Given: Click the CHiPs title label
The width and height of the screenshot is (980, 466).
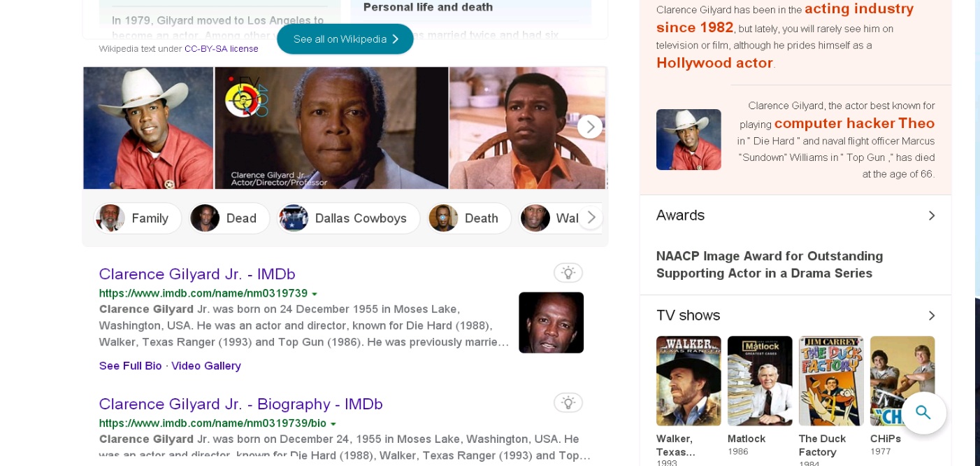Looking at the screenshot, I should (886, 439).
